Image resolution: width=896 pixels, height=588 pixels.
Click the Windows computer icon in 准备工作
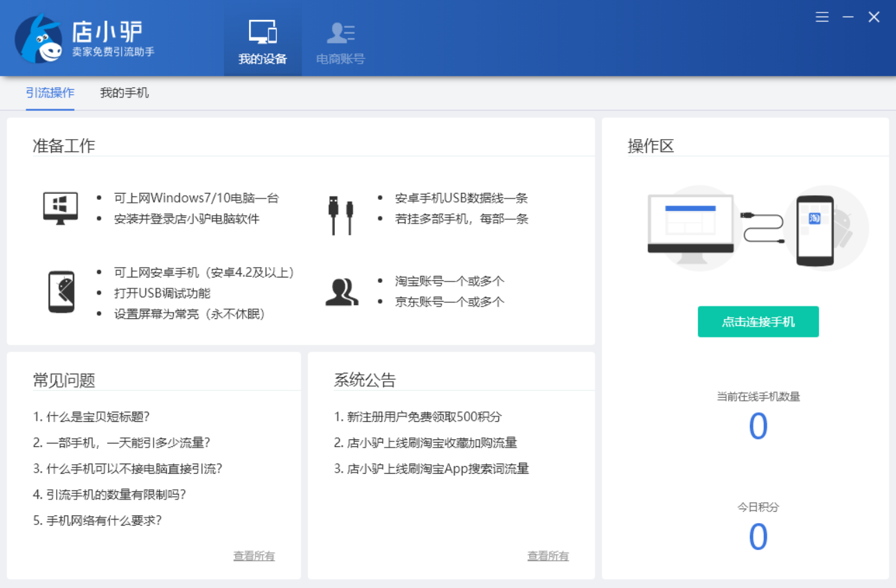pyautogui.click(x=60, y=208)
